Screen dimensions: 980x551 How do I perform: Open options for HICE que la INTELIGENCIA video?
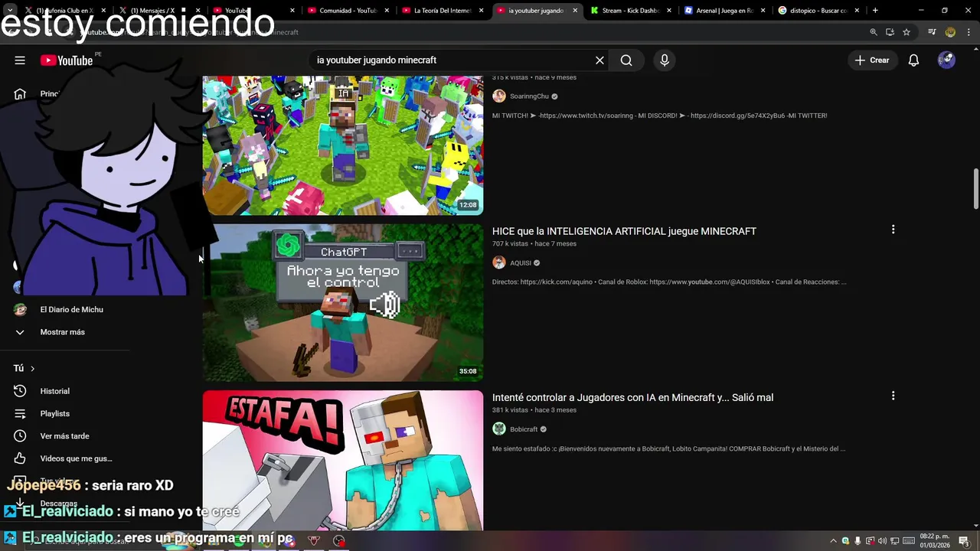coord(893,230)
